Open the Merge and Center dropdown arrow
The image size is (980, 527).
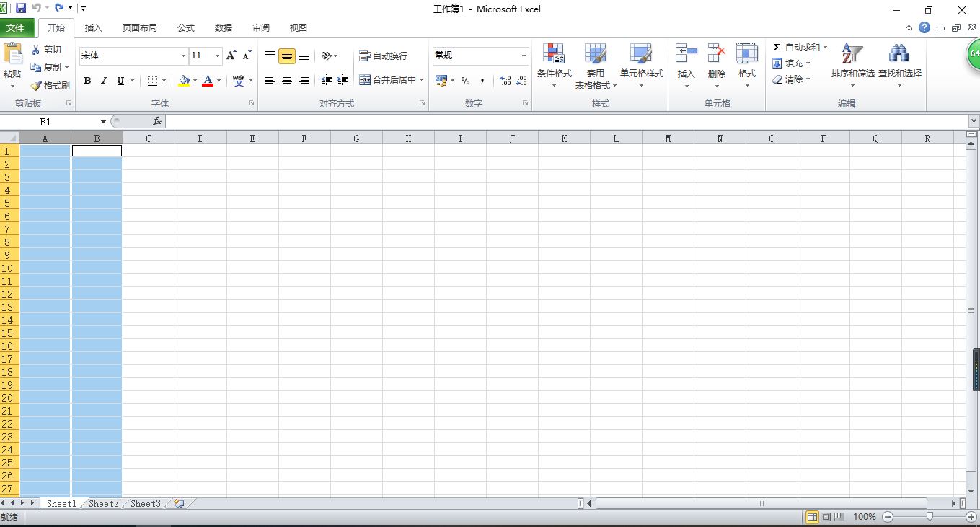(x=422, y=80)
